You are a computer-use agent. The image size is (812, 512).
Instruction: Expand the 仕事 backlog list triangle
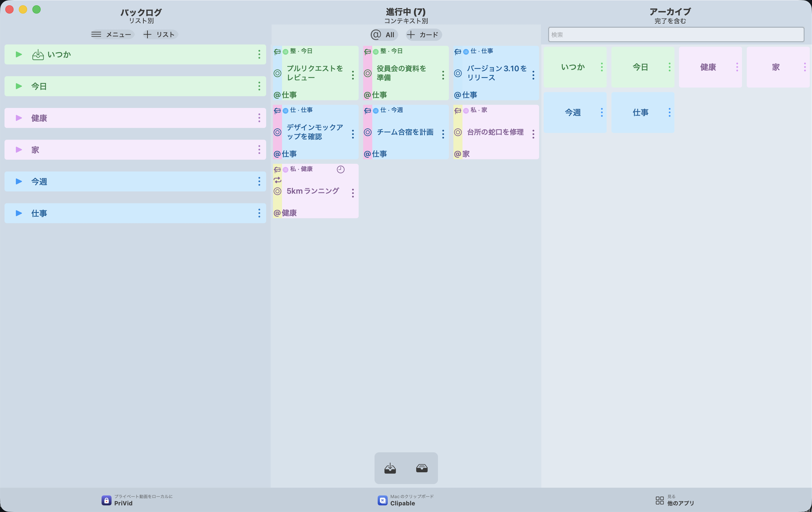pyautogui.click(x=19, y=213)
